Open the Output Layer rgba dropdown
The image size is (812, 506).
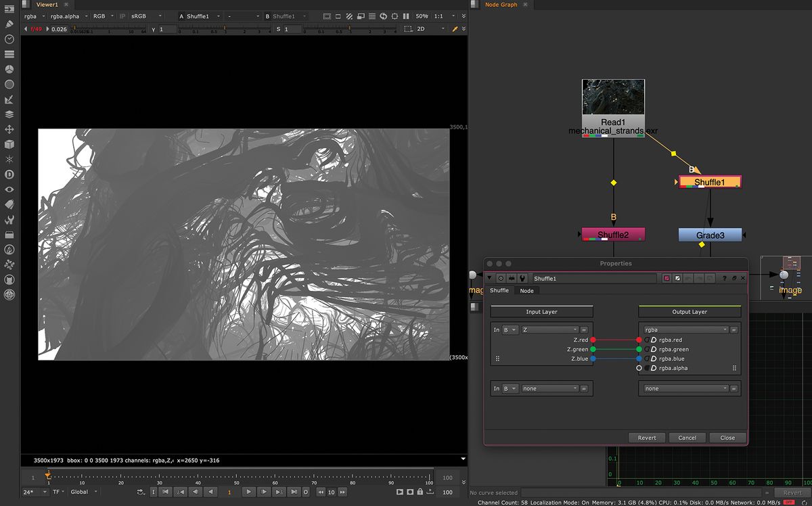point(685,329)
